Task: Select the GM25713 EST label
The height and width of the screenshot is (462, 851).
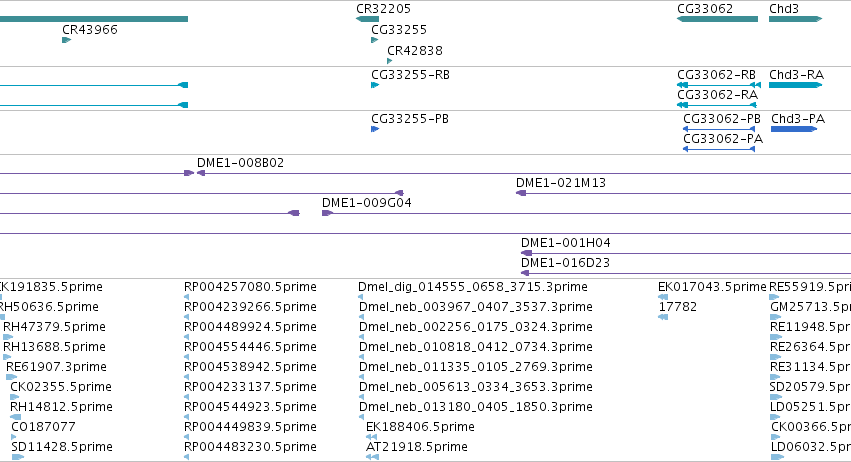Action: point(810,307)
